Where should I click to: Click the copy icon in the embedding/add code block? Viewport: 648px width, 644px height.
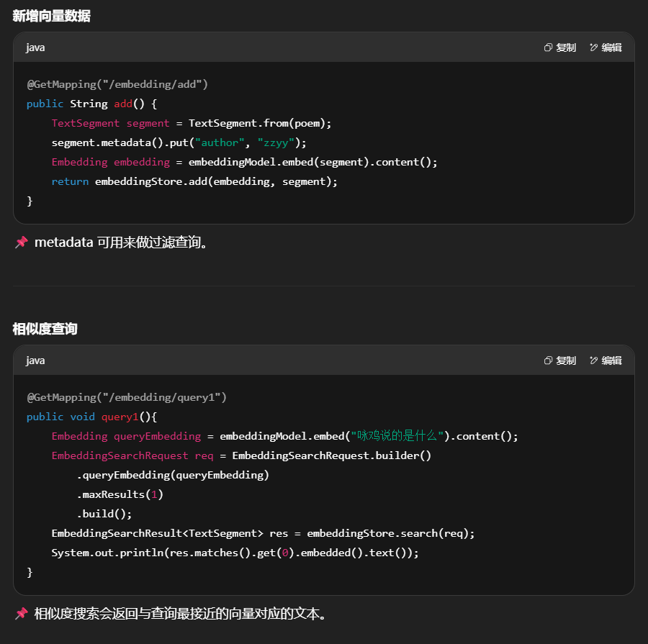(549, 47)
